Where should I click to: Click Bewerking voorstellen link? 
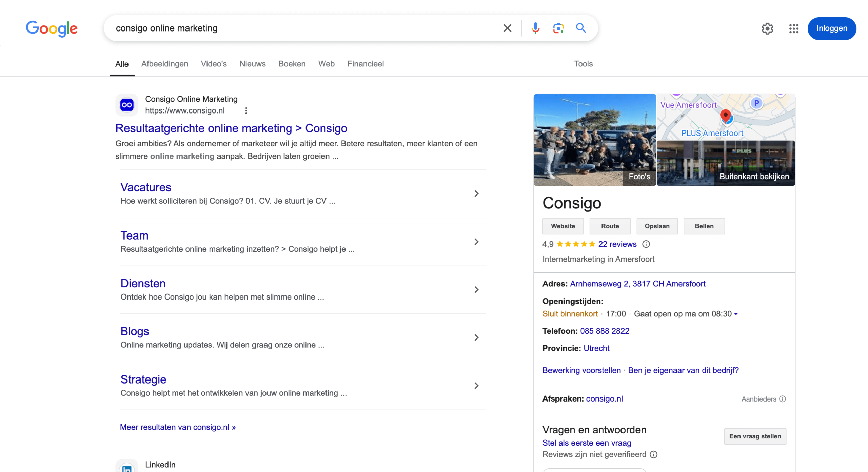click(x=581, y=370)
